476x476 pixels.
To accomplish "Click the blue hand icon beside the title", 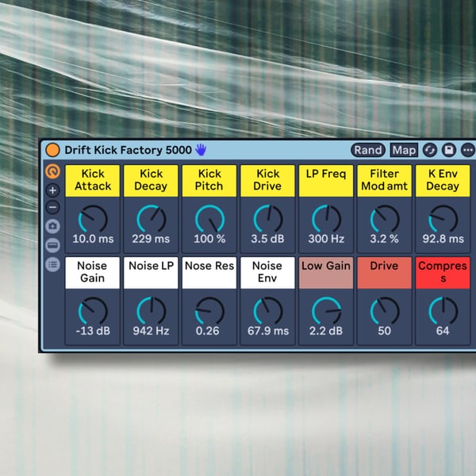I will click(201, 150).
